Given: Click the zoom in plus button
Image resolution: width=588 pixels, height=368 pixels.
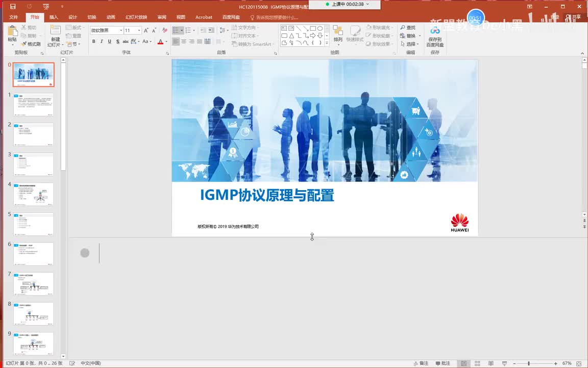Looking at the screenshot, I should (x=555, y=363).
